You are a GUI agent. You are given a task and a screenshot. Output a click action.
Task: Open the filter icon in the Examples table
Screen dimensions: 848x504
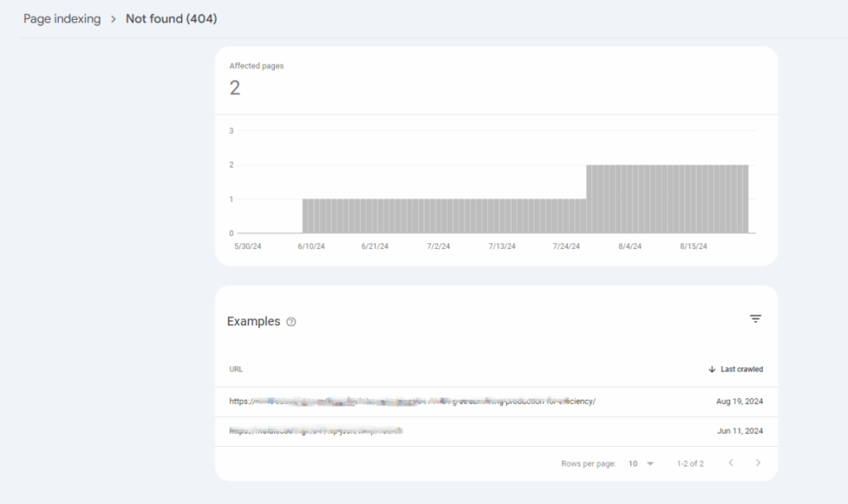(x=755, y=319)
